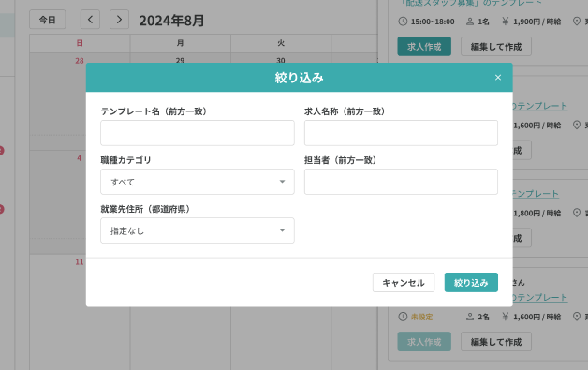588x370 pixels.
Task: Select calendar date 11 in Sunday column
Action: [x=80, y=262]
